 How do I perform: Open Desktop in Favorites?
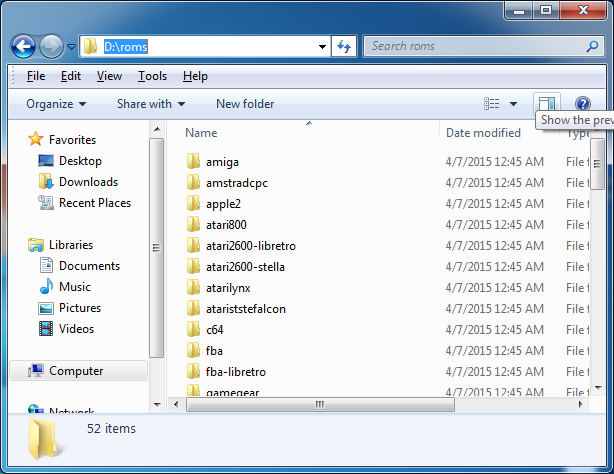pyautogui.click(x=80, y=161)
